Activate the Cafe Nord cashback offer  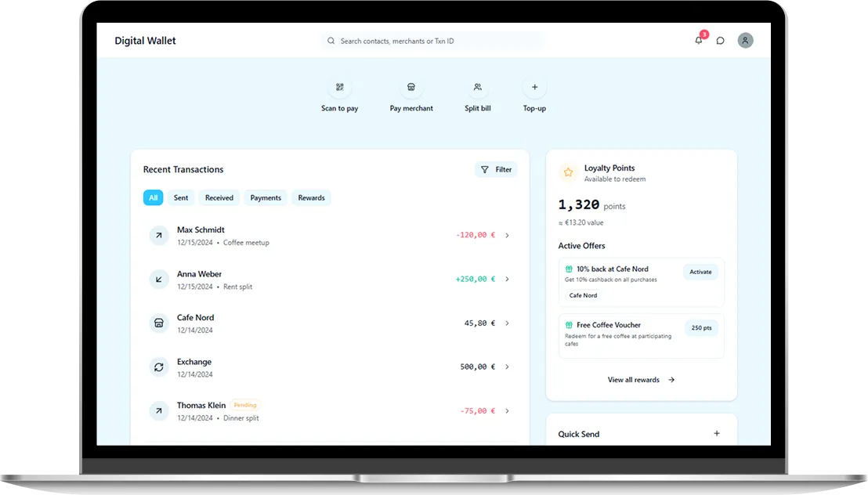click(x=700, y=272)
